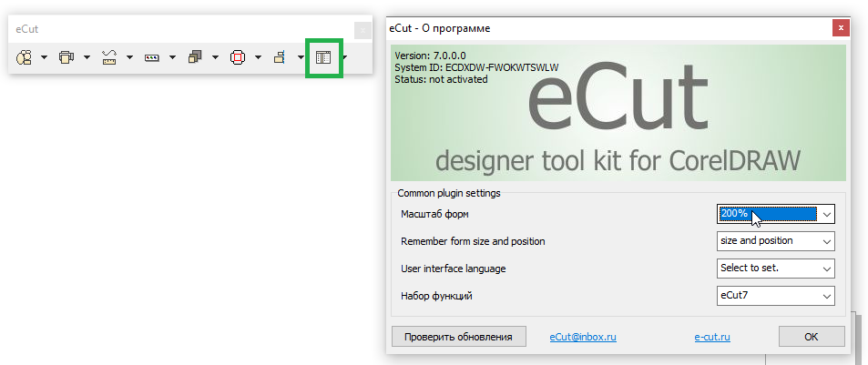868x365 pixels.
Task: Click the stacked squares icon
Action: coord(194,57)
